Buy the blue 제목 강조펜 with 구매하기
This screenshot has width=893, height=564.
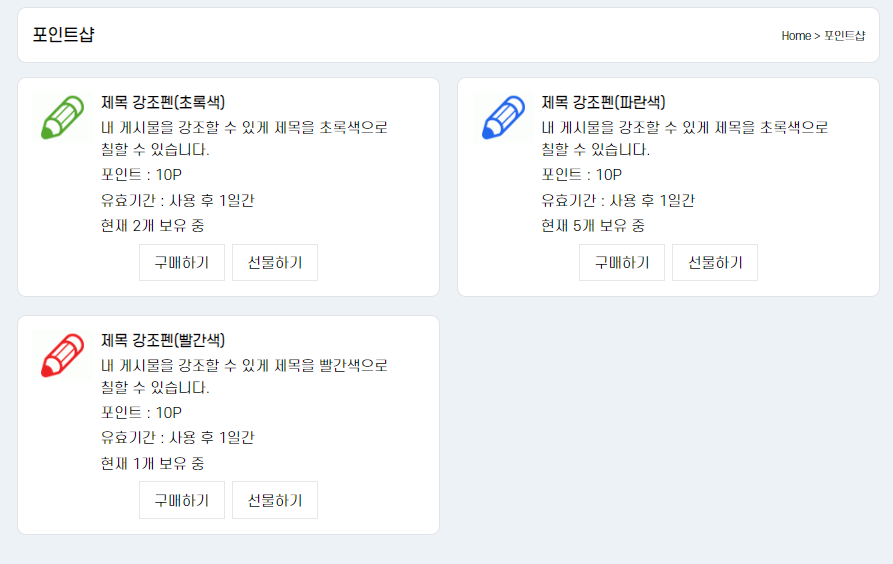point(621,263)
